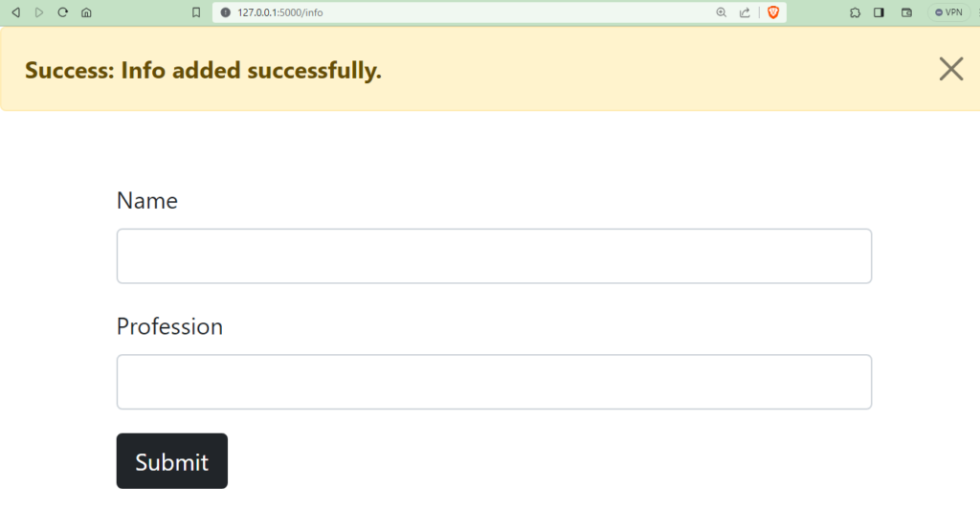Reload the current page

point(63,12)
